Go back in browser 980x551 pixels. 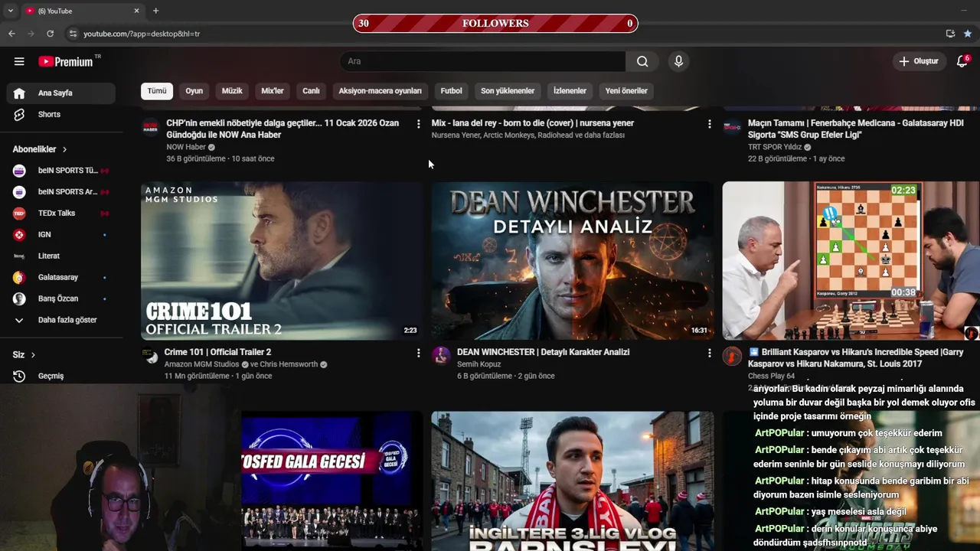pyautogui.click(x=11, y=34)
